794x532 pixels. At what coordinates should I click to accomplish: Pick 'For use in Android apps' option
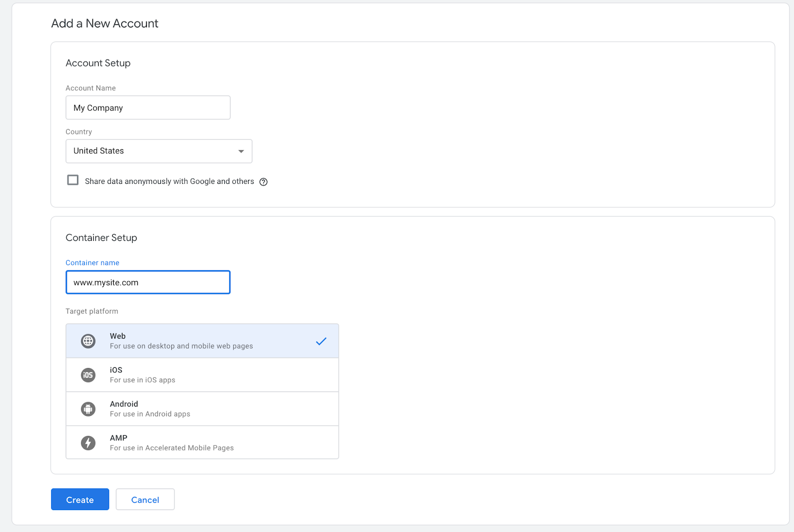(x=150, y=414)
